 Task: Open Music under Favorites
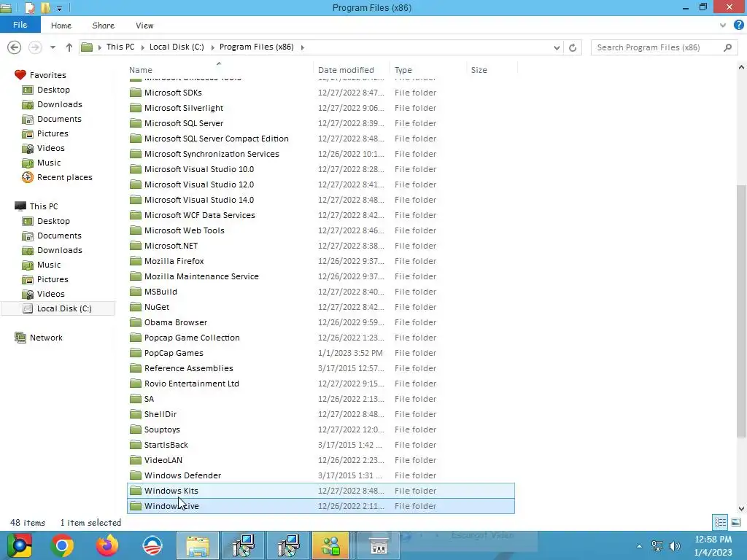(x=49, y=163)
